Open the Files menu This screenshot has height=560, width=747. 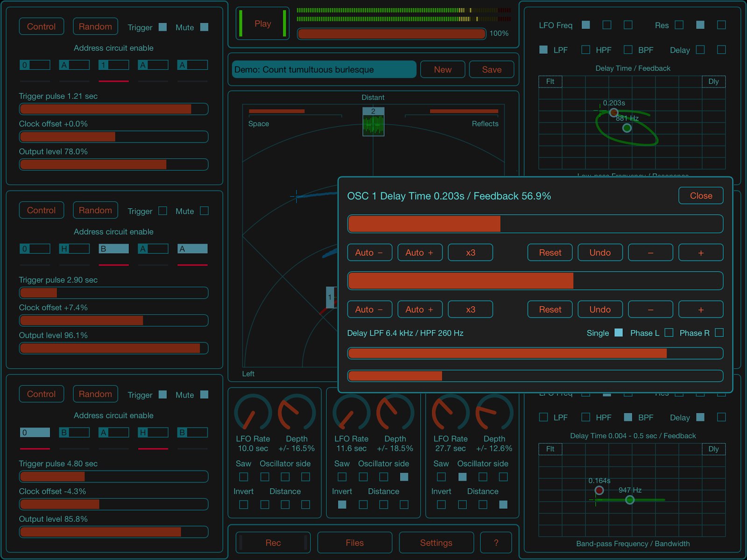[355, 543]
